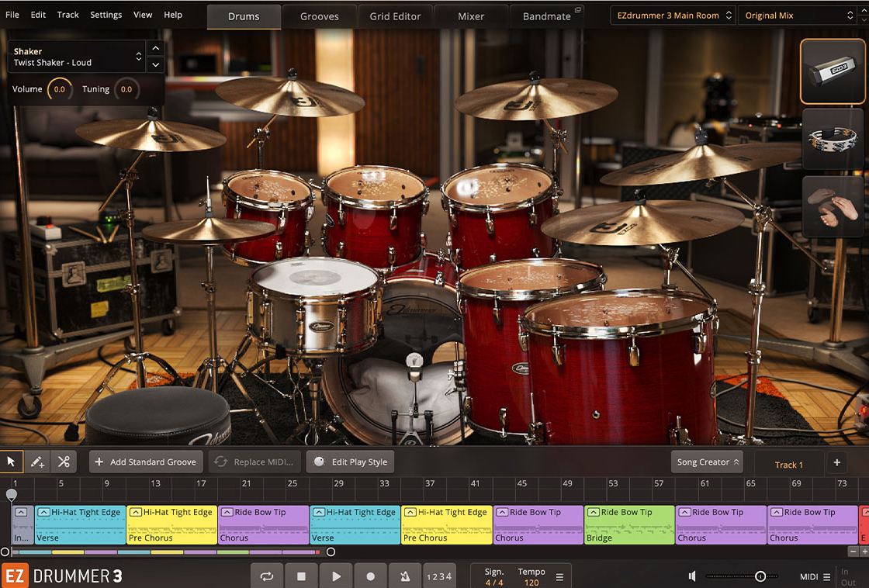Start playback with the play button

[336, 576]
